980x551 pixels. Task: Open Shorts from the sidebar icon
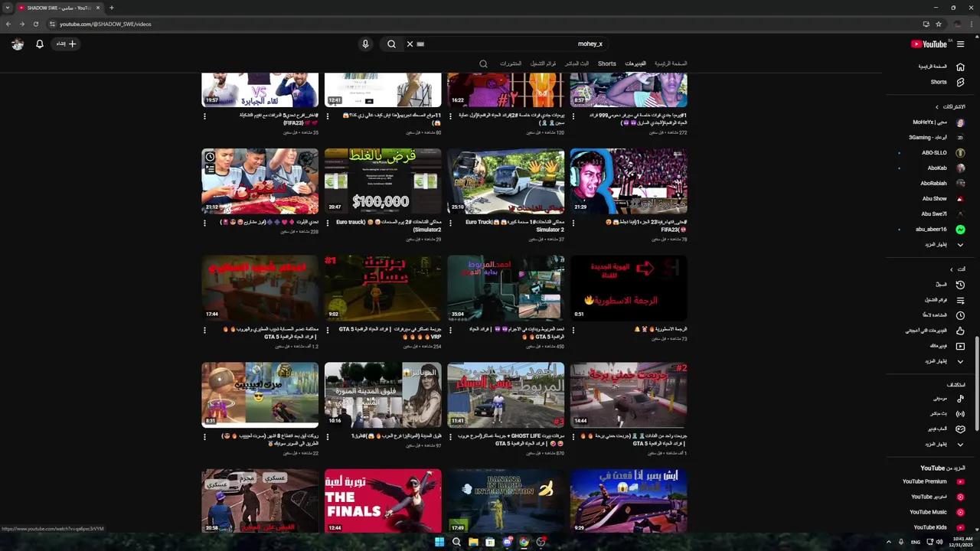[x=960, y=82]
